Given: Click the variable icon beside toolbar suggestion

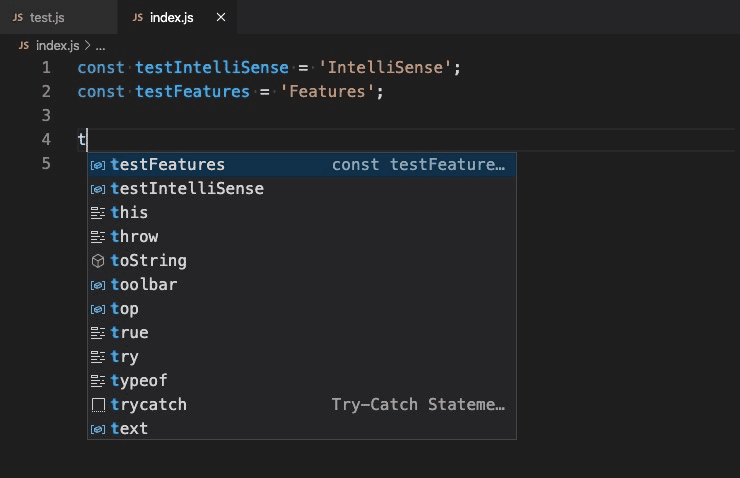Looking at the screenshot, I should 98,285.
